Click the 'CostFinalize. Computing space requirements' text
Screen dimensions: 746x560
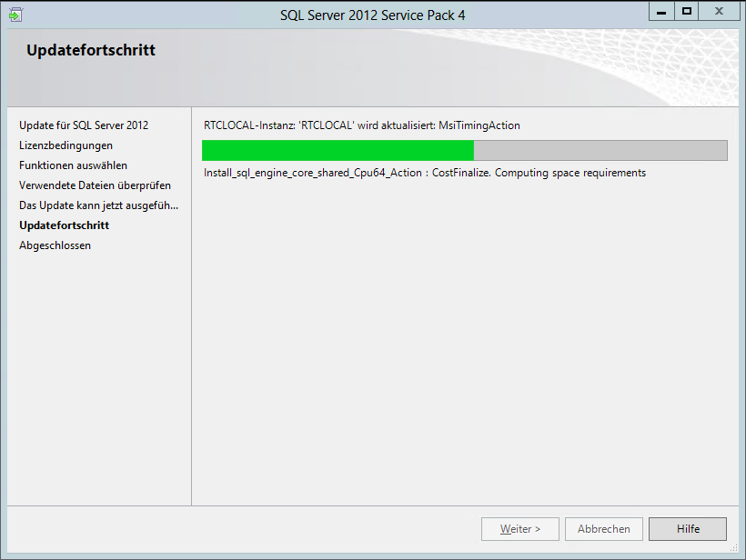click(x=539, y=173)
